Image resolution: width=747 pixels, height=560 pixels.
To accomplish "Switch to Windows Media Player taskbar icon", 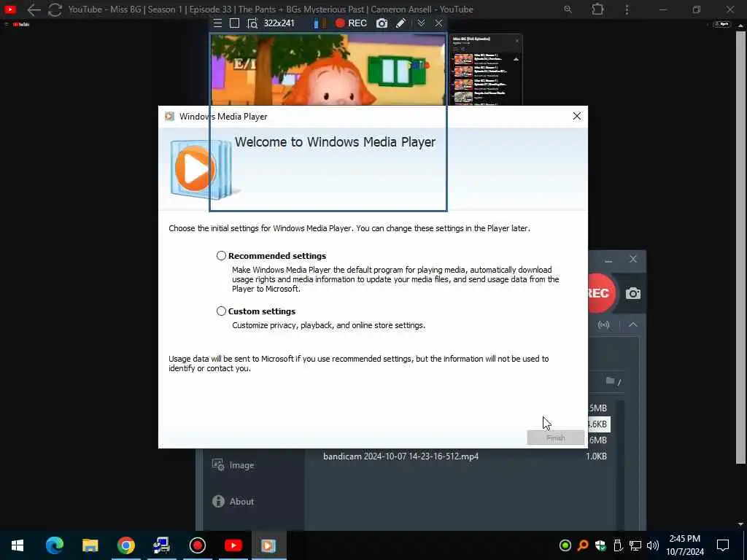I will (268, 545).
